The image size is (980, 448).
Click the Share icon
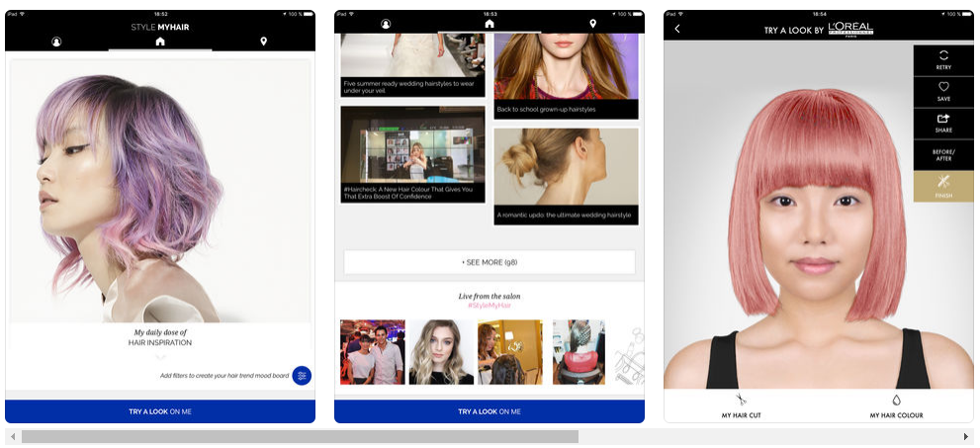pyautogui.click(x=943, y=123)
